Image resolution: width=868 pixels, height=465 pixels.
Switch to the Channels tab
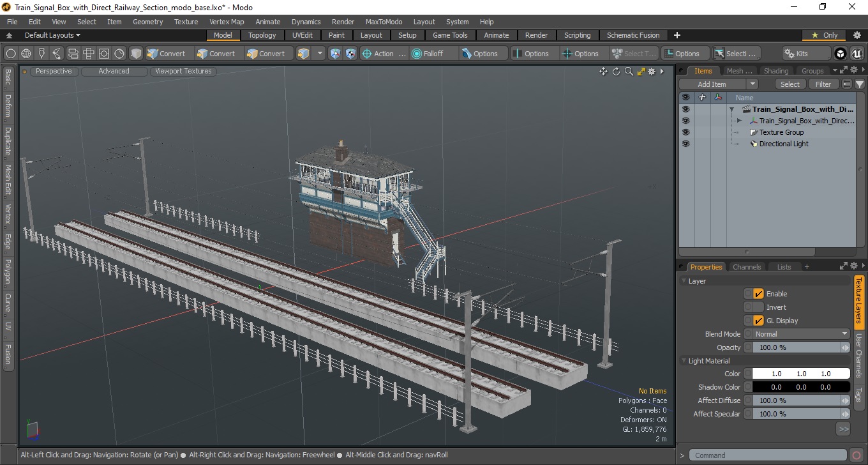pos(746,267)
